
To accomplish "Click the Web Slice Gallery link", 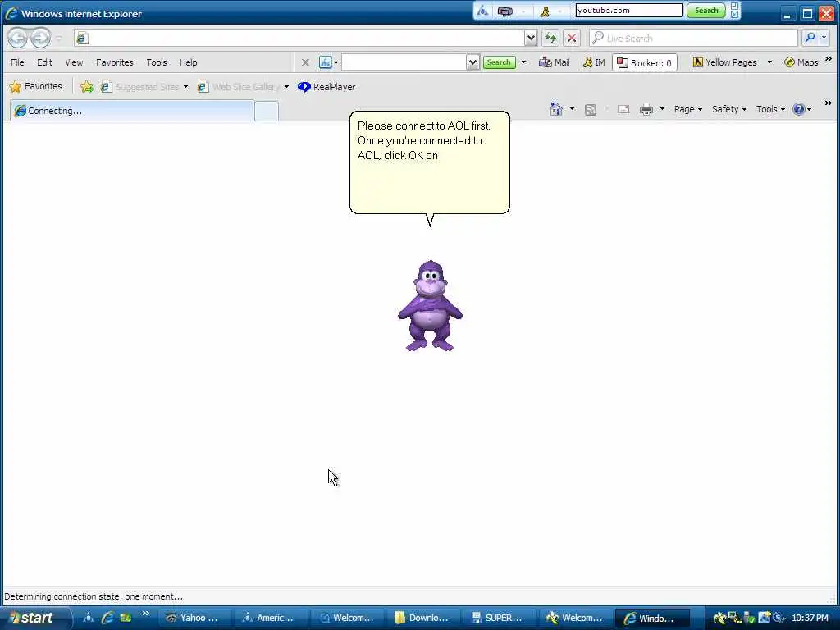I will point(239,87).
